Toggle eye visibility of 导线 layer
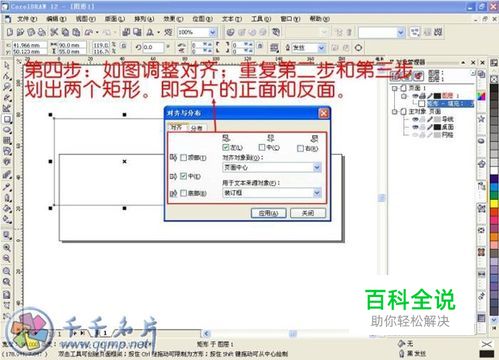499x360 pixels. (415, 119)
